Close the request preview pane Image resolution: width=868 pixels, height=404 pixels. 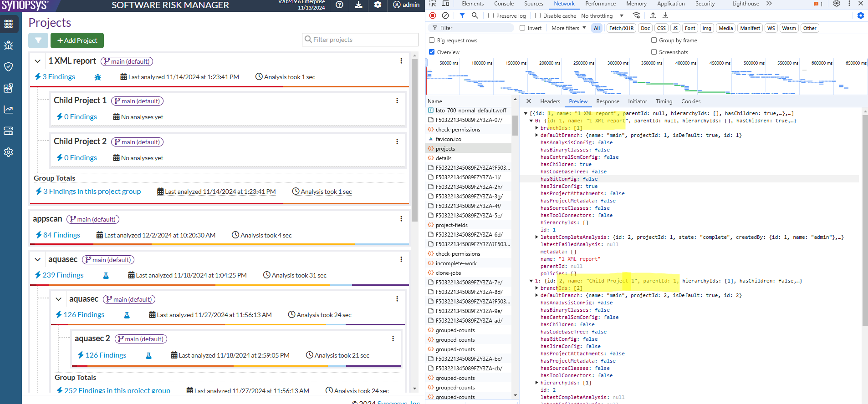coord(528,101)
